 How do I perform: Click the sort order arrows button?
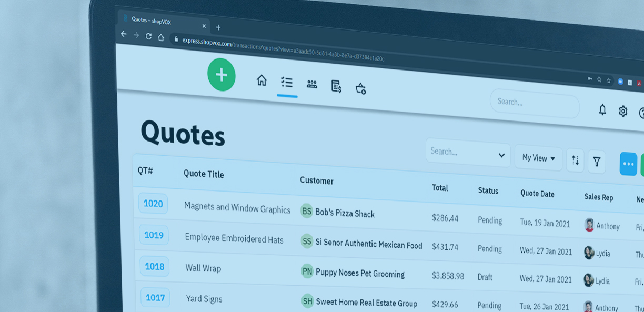575,160
